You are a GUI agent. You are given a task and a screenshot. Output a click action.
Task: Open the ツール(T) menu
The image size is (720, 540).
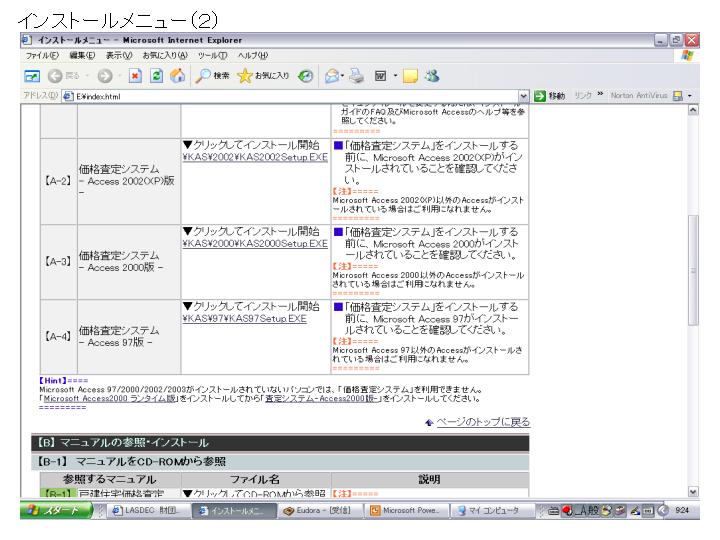click(212, 56)
